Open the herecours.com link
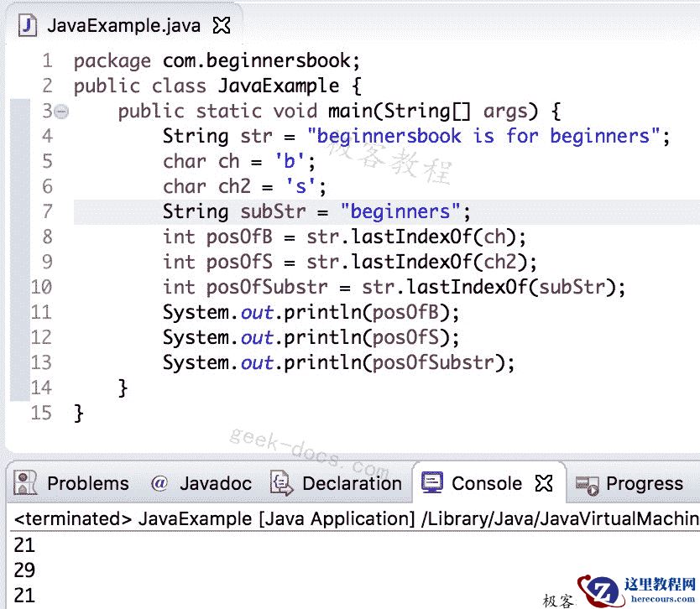This screenshot has height=609, width=700. 661,598
